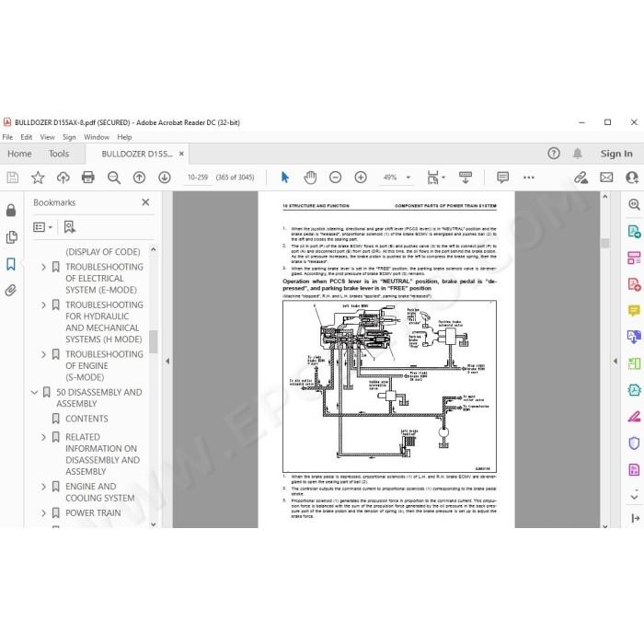Screen dimensions: 644x644
Task: Click the document vertical scrollbar thumb
Action: tap(604, 243)
